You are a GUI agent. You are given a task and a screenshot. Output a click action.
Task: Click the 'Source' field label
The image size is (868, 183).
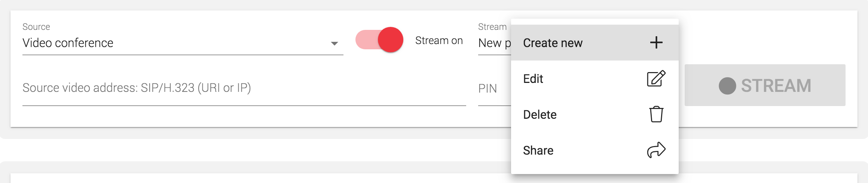point(36,27)
